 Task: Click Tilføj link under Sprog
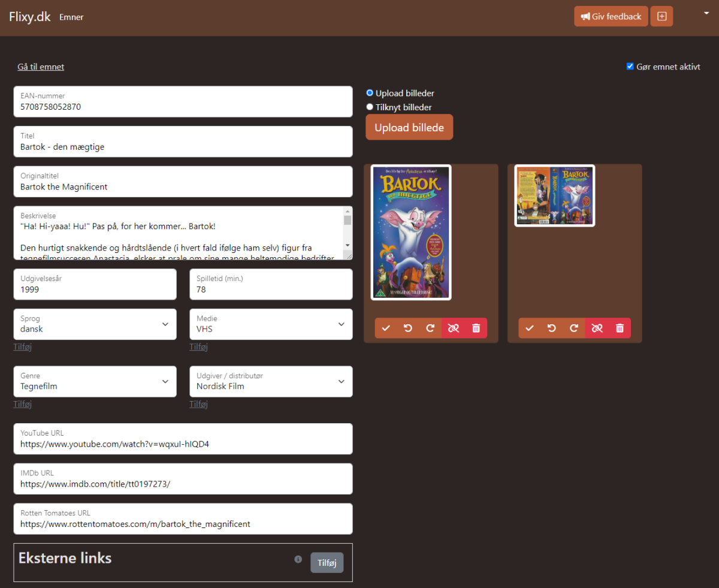click(x=22, y=347)
